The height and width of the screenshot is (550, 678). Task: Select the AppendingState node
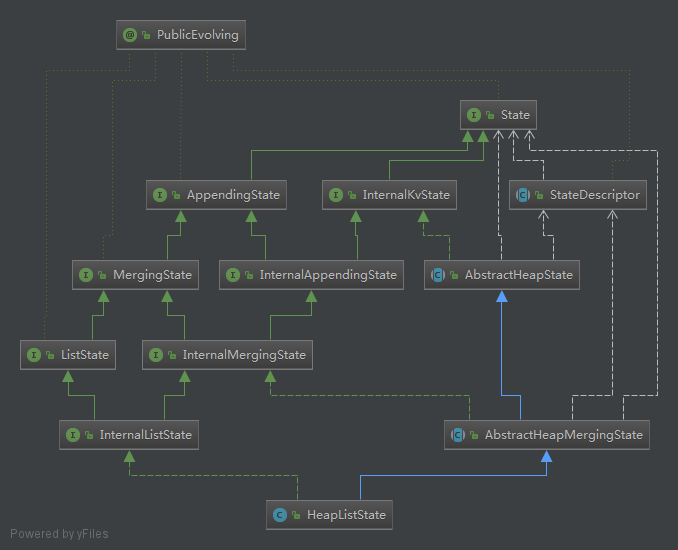(216, 195)
